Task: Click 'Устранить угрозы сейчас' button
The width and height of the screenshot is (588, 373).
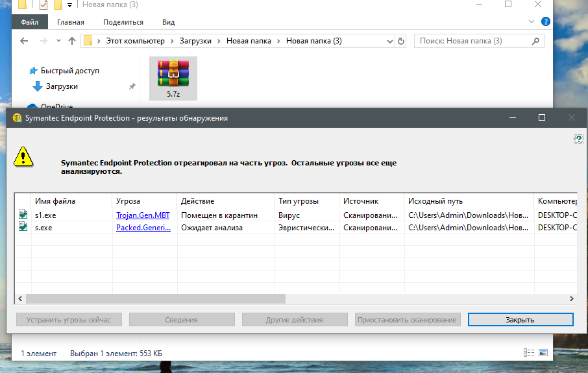Action: point(69,320)
